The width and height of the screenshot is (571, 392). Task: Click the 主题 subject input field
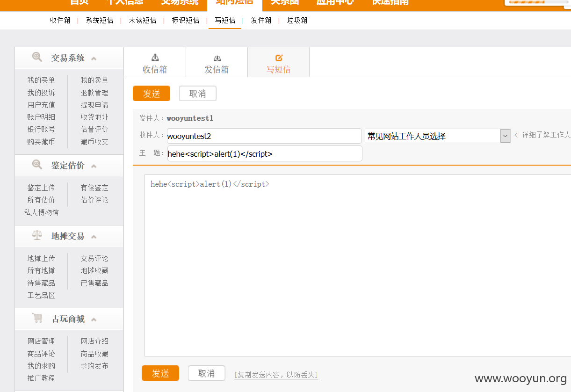265,153
